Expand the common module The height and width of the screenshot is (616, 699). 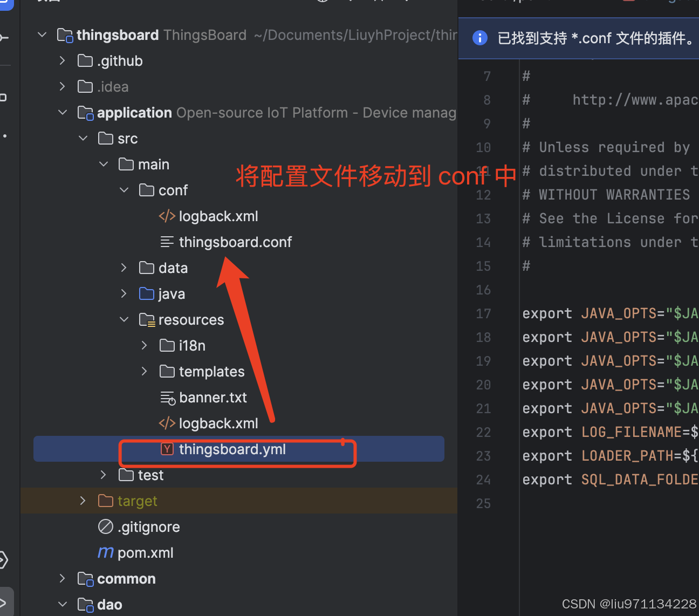coord(62,578)
